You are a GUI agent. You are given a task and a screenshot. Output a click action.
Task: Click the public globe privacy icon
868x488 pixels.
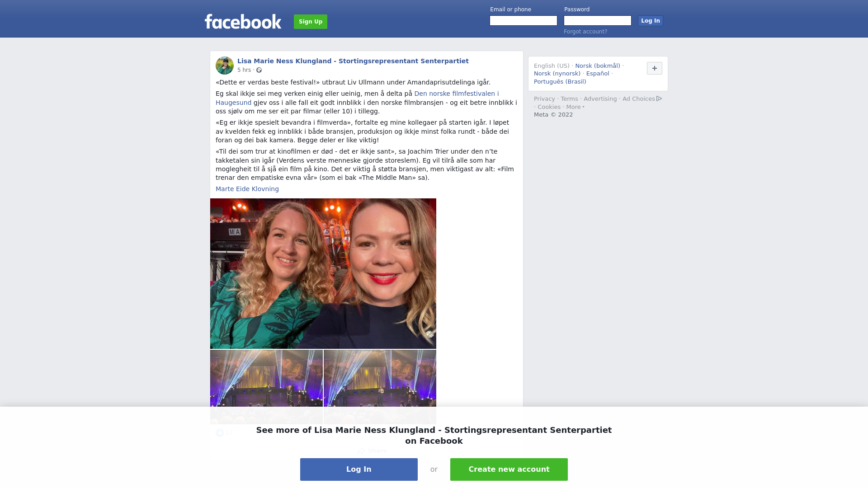[259, 70]
